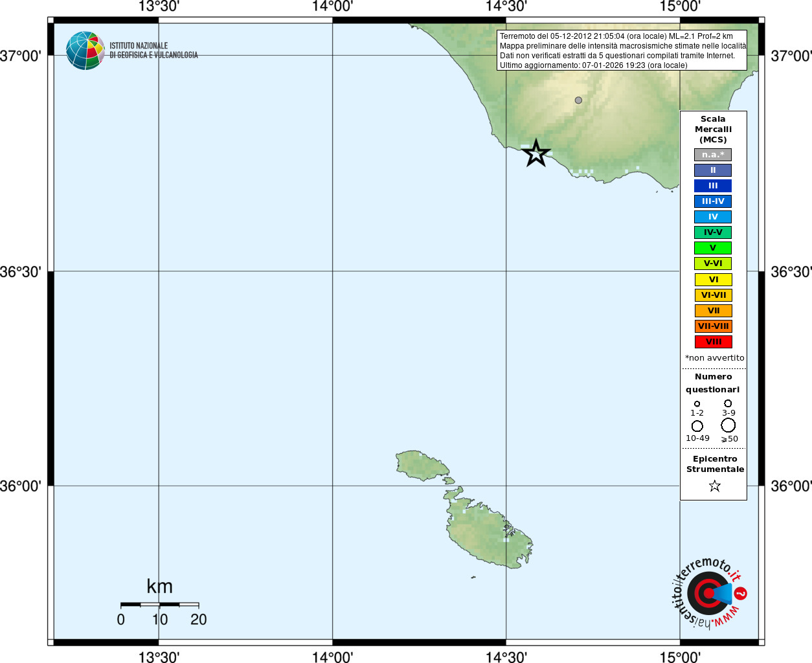
Task: Click the epicenter star on the map
Action: click(x=536, y=153)
